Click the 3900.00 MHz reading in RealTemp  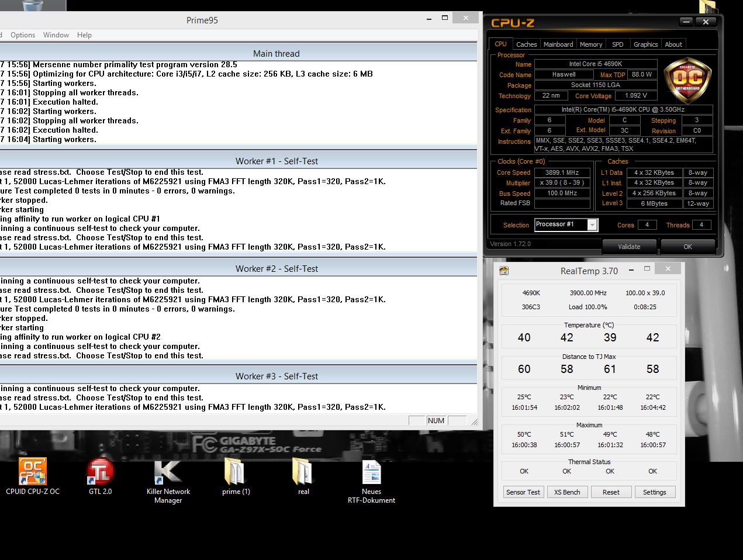pos(588,293)
